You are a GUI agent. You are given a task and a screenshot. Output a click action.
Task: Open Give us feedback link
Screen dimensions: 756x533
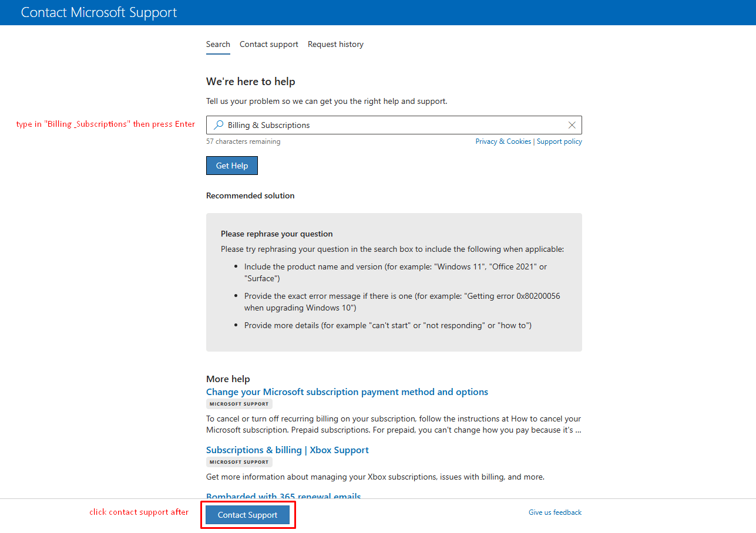coord(555,512)
